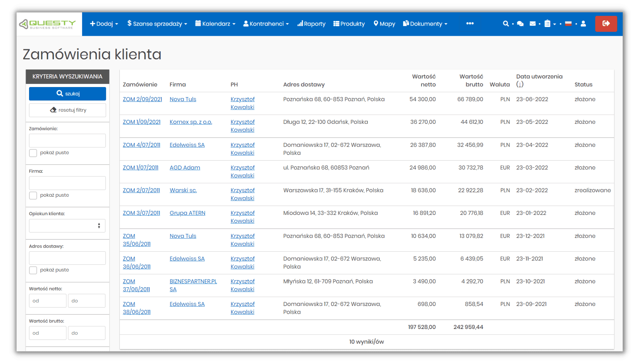Open order ZOM 38/06/2011
The image size is (640, 364).
pyautogui.click(x=137, y=308)
